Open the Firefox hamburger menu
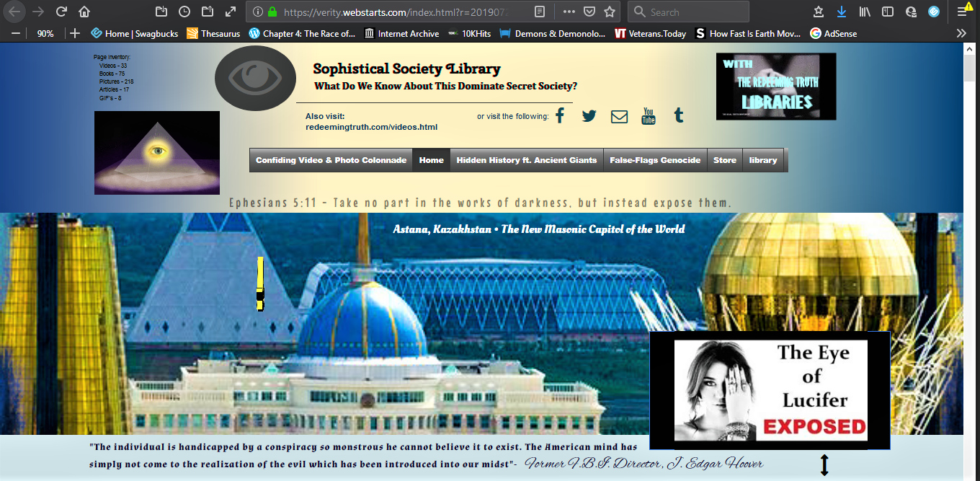 (962, 12)
